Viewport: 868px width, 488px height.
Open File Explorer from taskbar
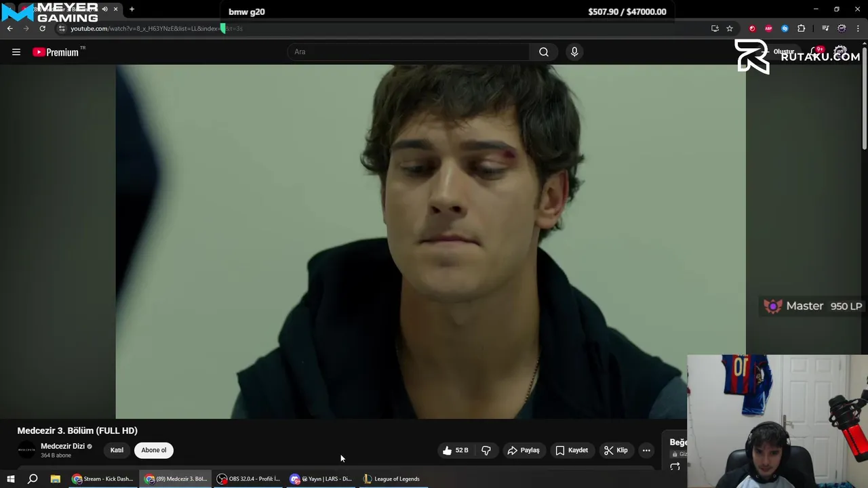click(56, 479)
